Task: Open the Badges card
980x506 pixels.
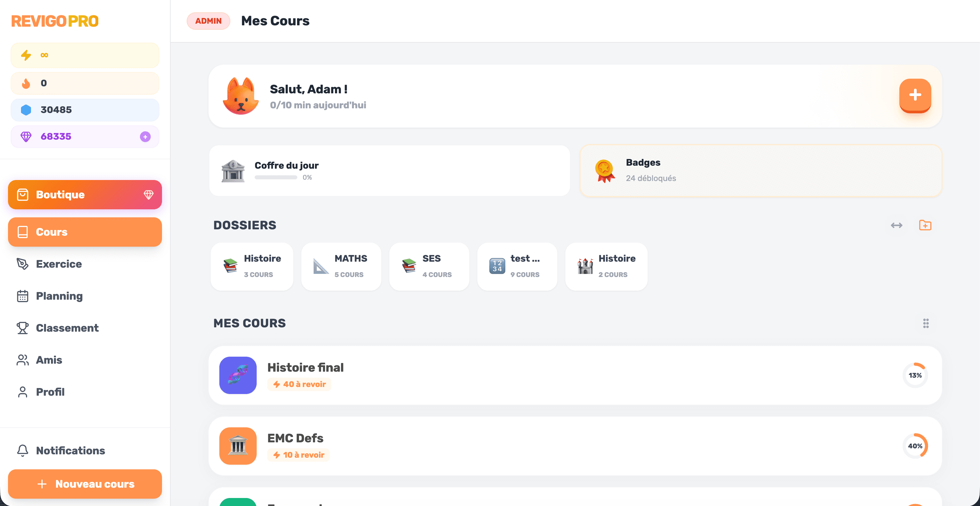Action: pos(761,171)
